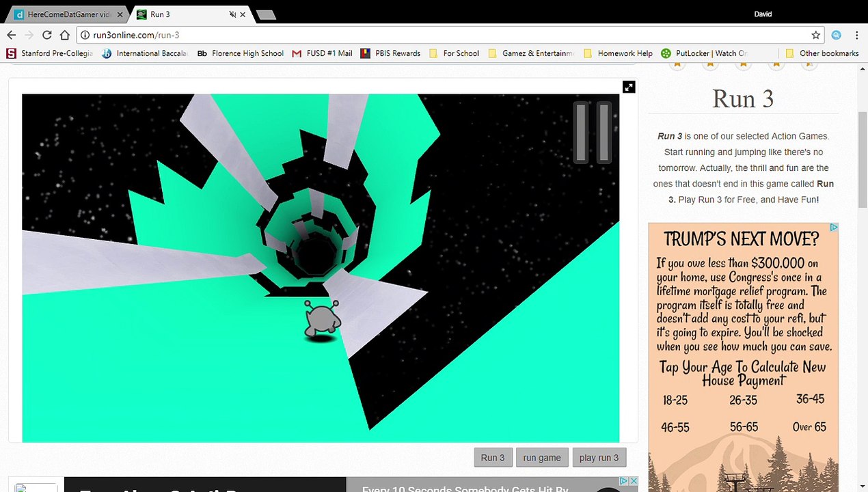Close the HereComeDatGamer tab

coord(120,14)
